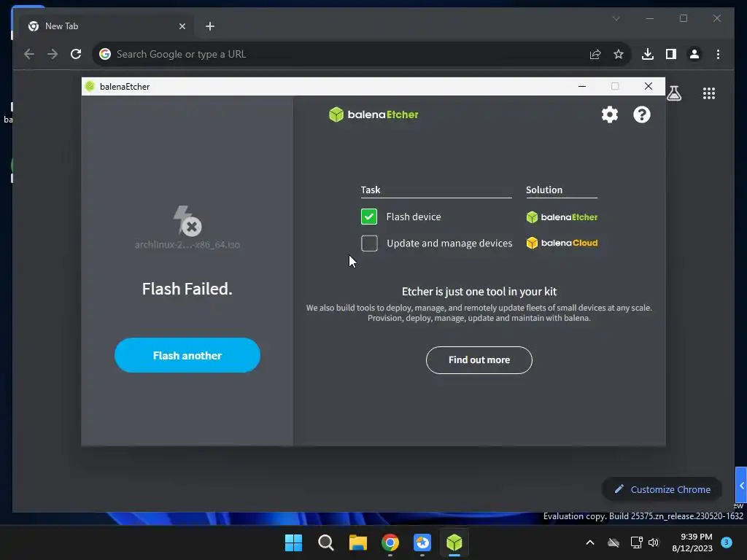Viewport: 747px width, 560px height.
Task: Click the Find out more button
Action: pyautogui.click(x=479, y=360)
